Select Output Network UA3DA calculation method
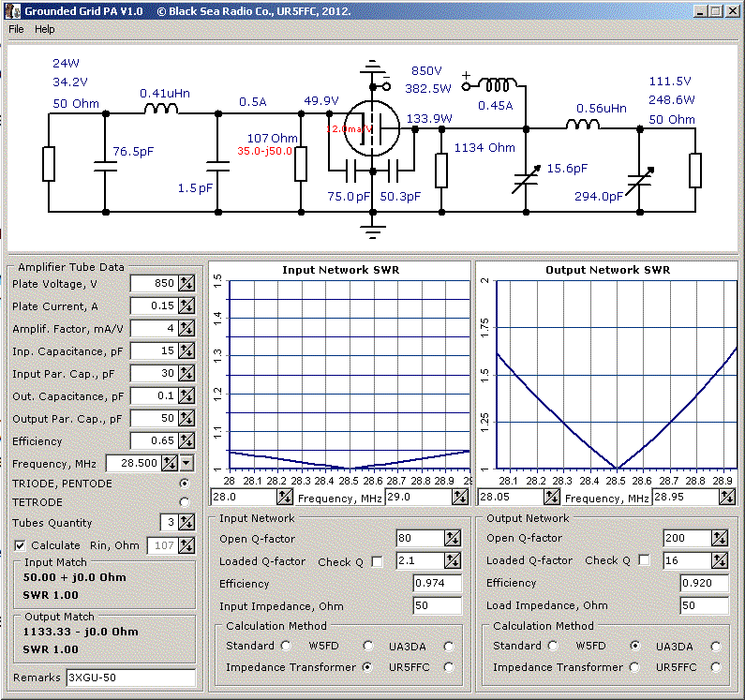 [x=716, y=647]
